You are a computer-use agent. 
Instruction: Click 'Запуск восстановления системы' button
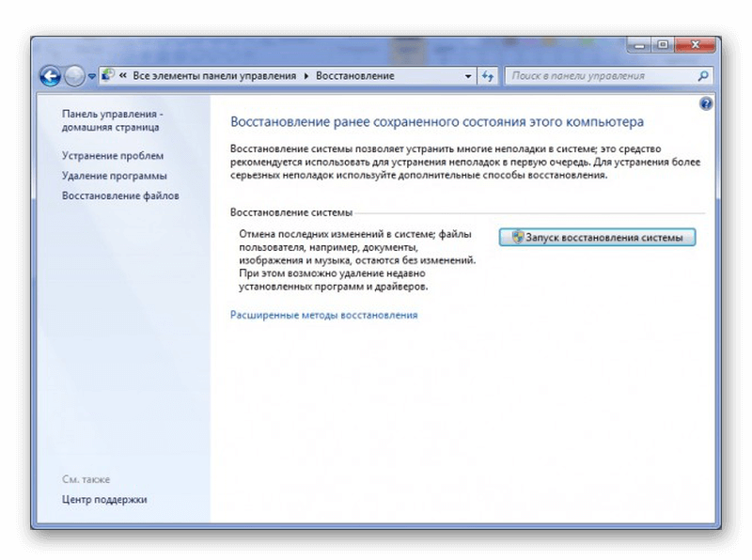(597, 238)
